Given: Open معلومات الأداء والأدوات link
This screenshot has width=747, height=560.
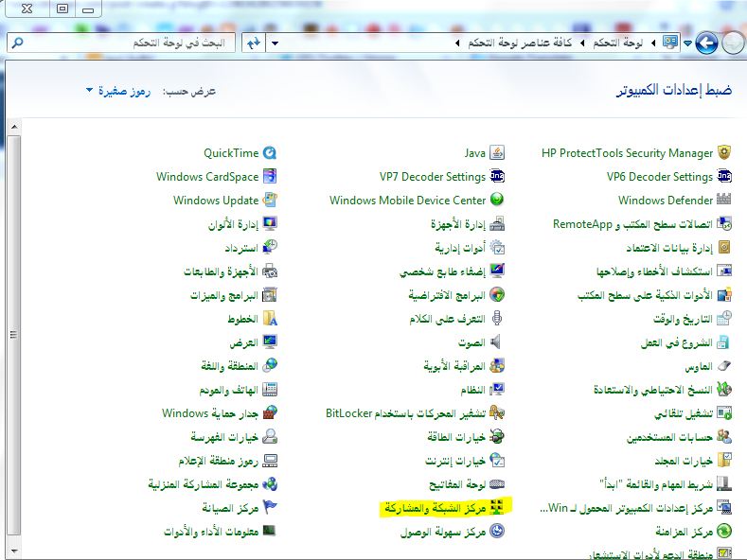Looking at the screenshot, I should pyautogui.click(x=211, y=532).
